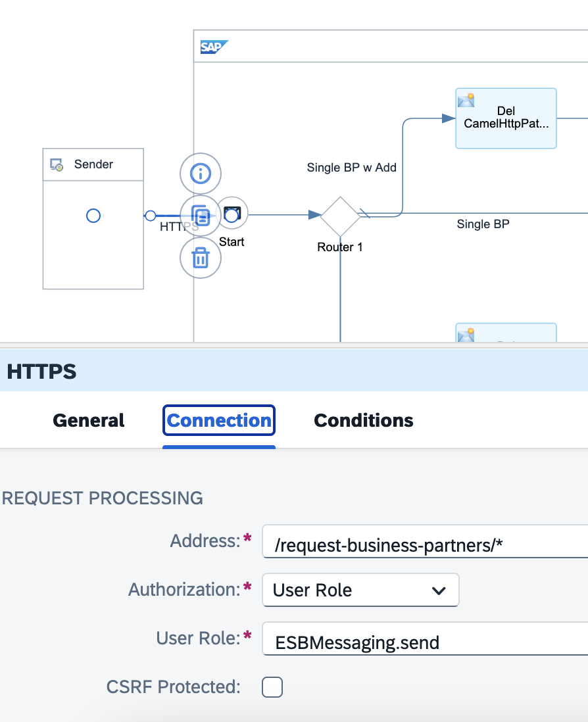The height and width of the screenshot is (722, 588).
Task: Click the HTTPS connection start point
Action: pos(150,216)
